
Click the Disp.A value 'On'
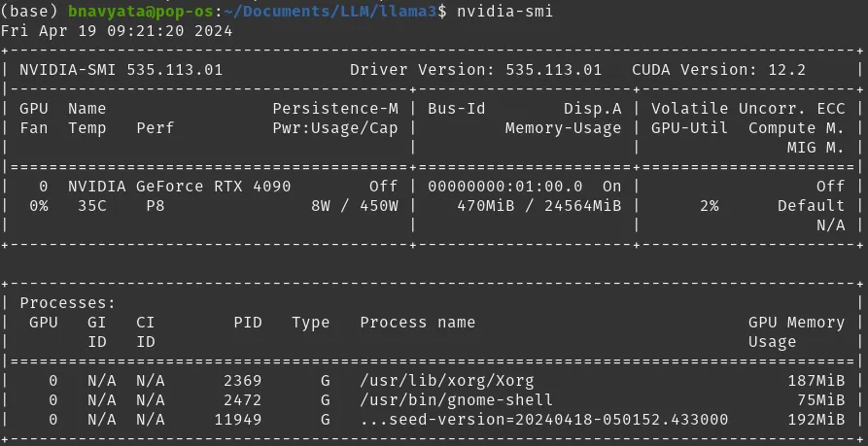coord(611,187)
